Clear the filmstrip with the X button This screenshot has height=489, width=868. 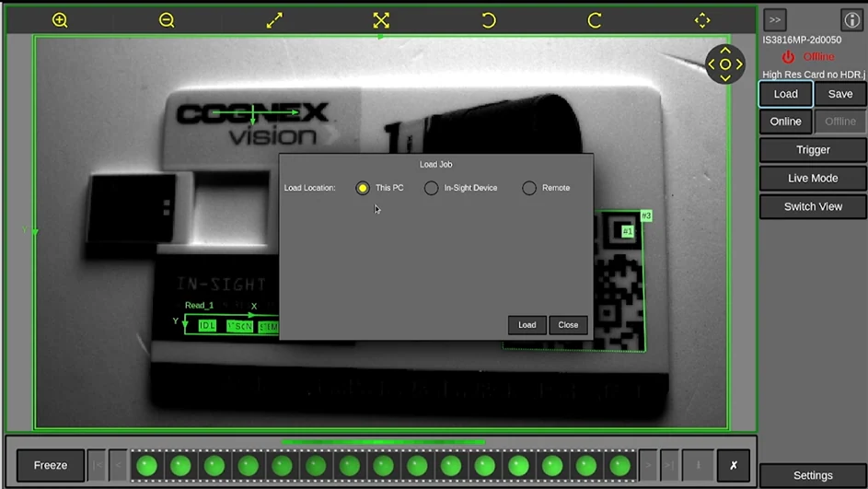click(x=733, y=465)
